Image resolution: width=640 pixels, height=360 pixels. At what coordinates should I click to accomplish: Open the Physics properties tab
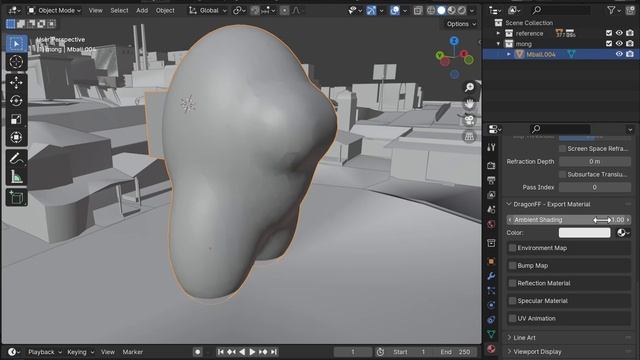(491, 305)
